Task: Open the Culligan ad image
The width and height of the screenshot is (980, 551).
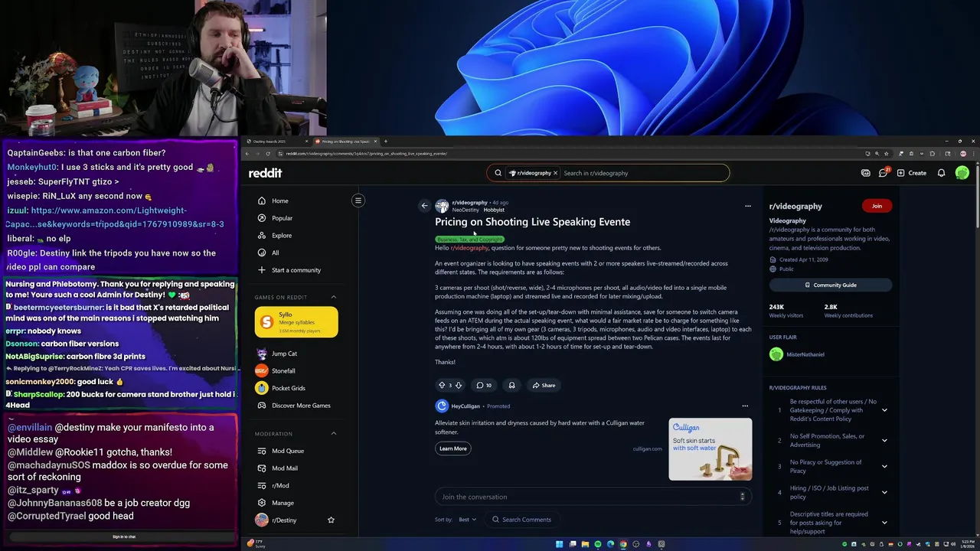Action: tap(710, 449)
